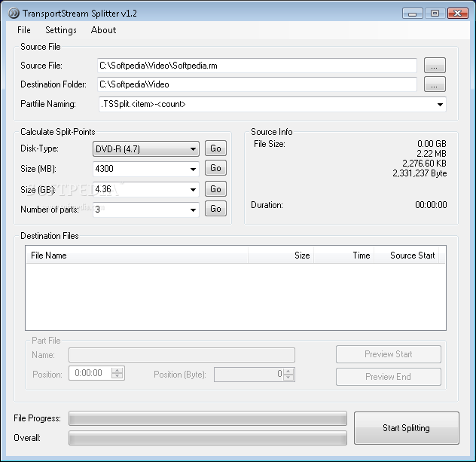Viewport: 476px width, 462px height.
Task: Click the Size column header
Action: 281,255
